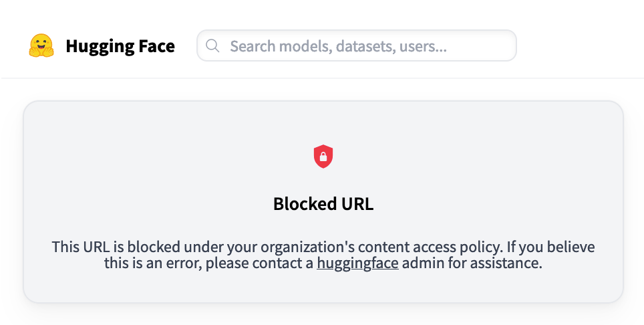
Task: Click the word "error" in the message
Action: tap(180, 263)
